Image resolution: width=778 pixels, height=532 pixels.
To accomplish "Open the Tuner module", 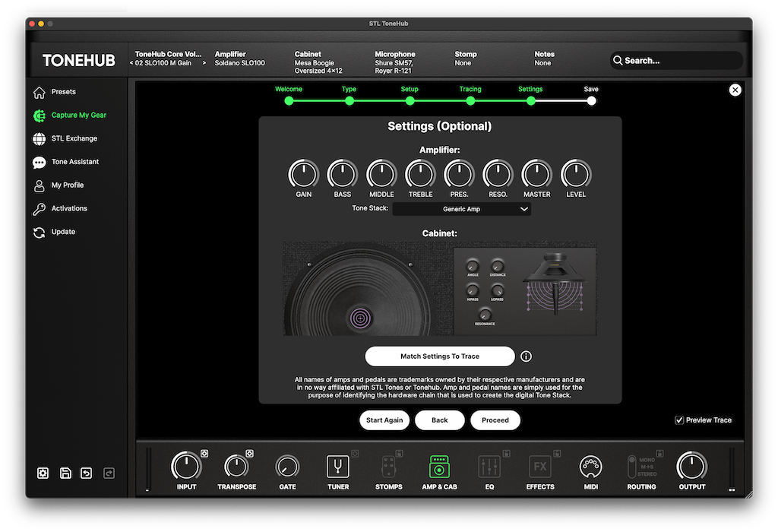I will 338,467.
